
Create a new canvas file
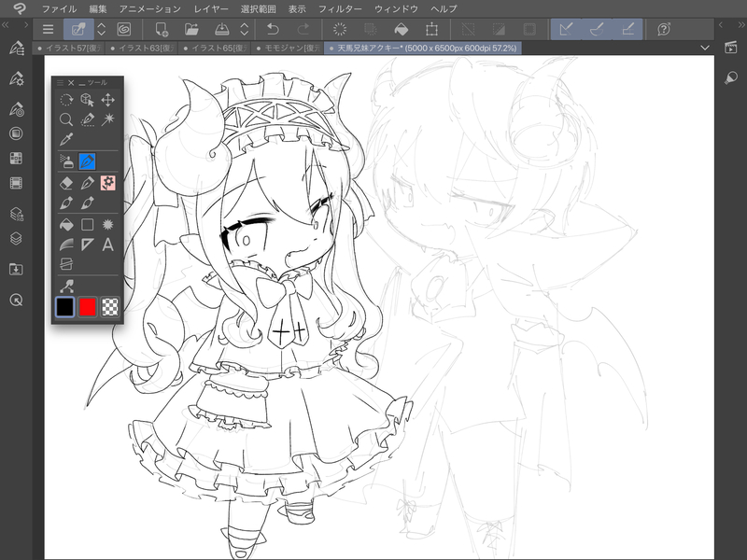162,29
